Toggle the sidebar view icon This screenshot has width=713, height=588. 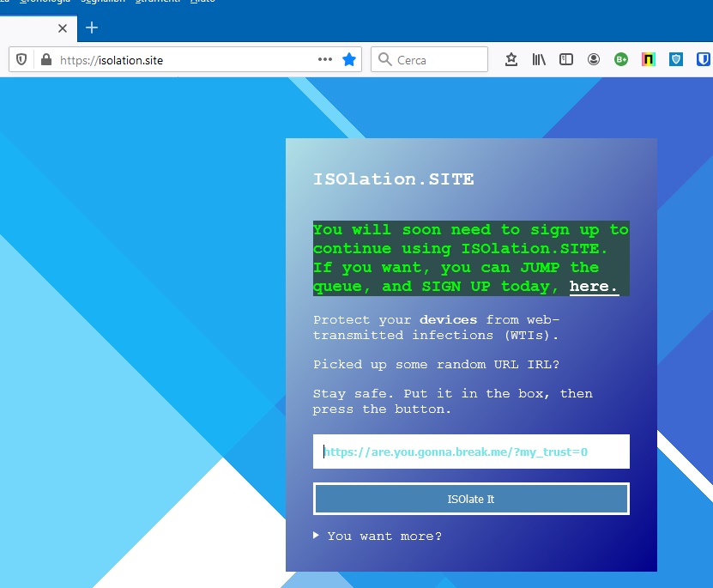pyautogui.click(x=566, y=59)
